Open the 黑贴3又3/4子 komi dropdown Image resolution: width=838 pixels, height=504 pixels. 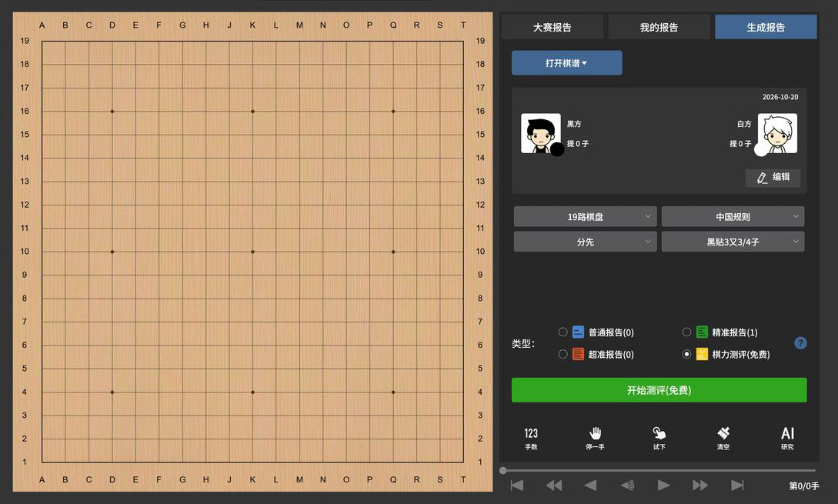(733, 242)
